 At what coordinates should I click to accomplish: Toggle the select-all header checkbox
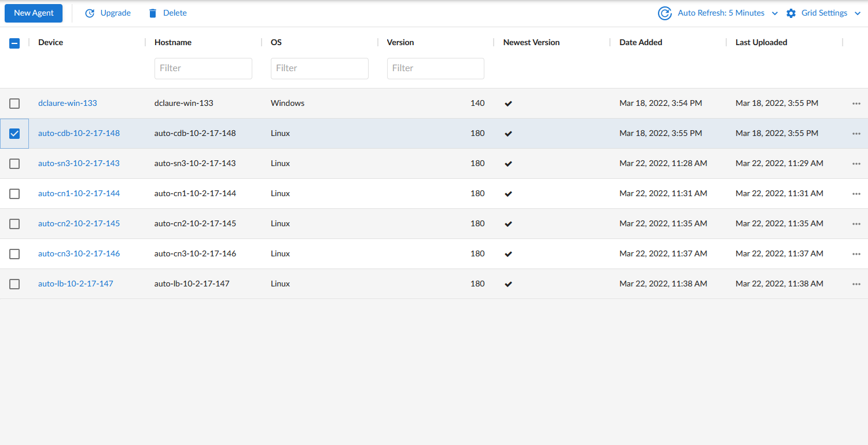click(x=14, y=43)
